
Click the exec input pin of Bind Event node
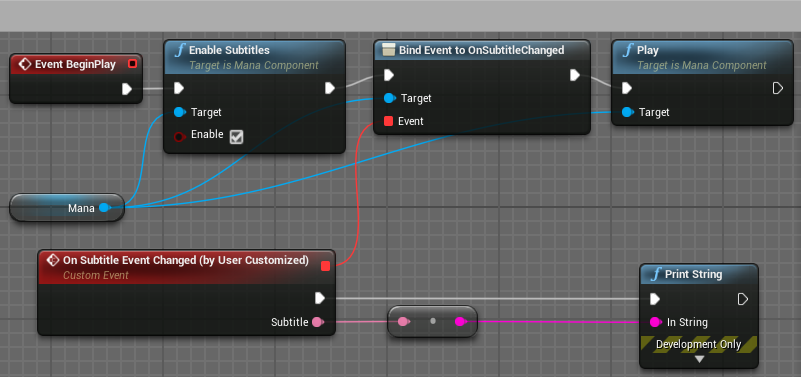point(389,75)
